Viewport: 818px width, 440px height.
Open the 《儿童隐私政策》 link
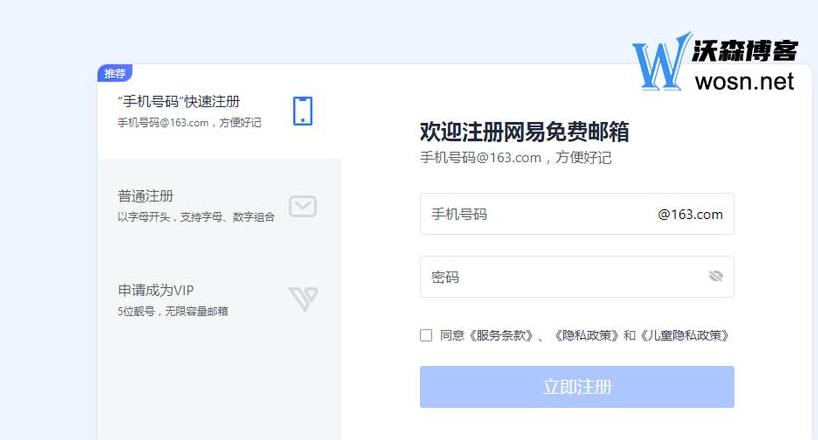point(684,335)
